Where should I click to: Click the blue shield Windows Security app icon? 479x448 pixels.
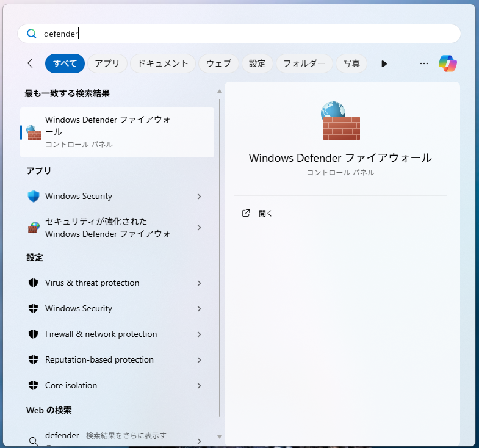[x=34, y=196]
